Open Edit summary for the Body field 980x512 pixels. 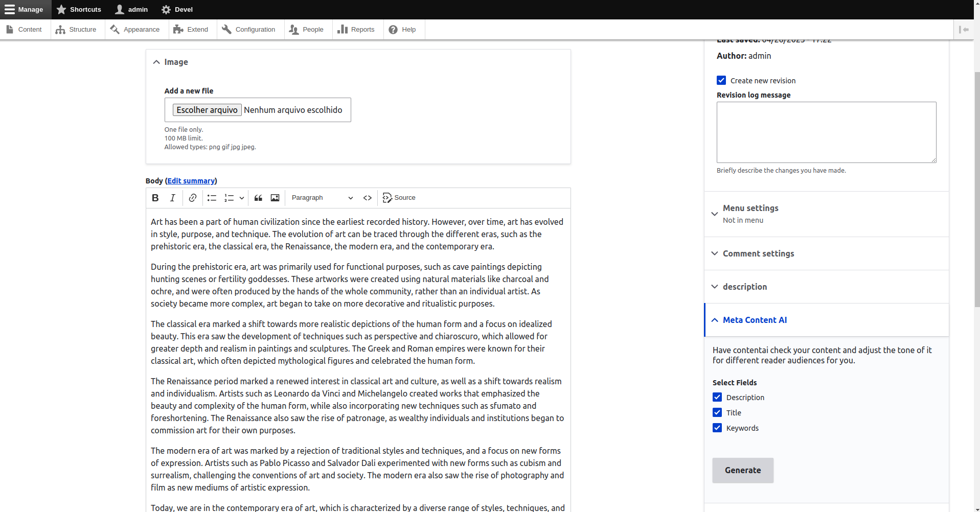[190, 180]
